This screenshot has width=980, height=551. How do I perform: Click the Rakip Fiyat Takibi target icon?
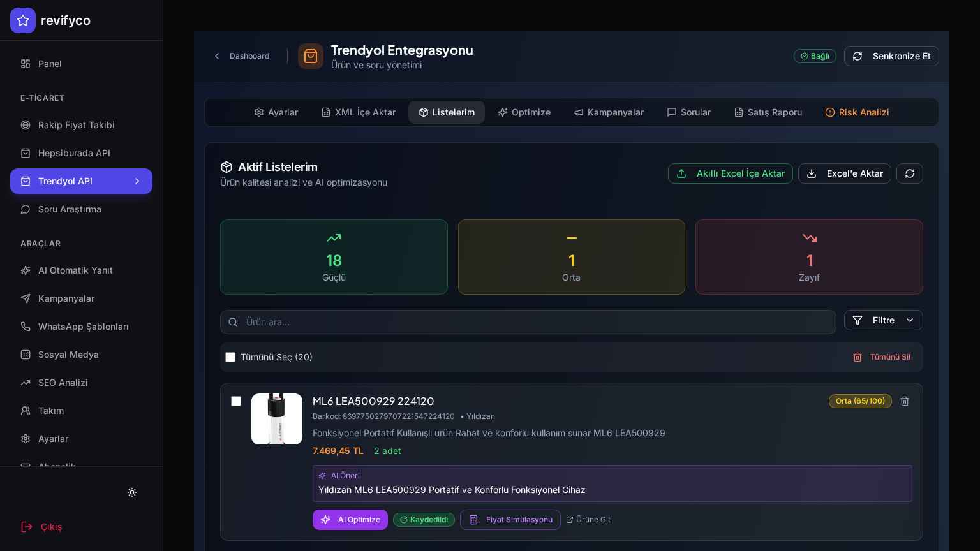(26, 125)
